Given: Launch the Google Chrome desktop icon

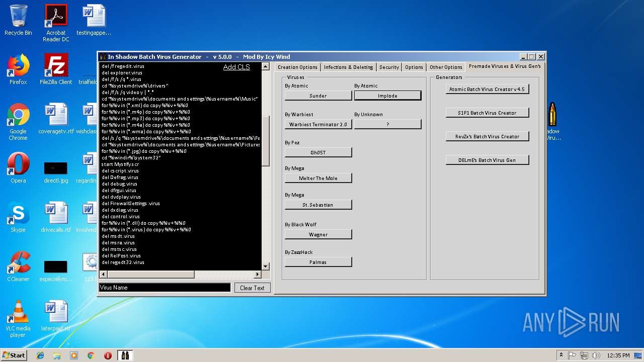Looking at the screenshot, I should 18,122.
